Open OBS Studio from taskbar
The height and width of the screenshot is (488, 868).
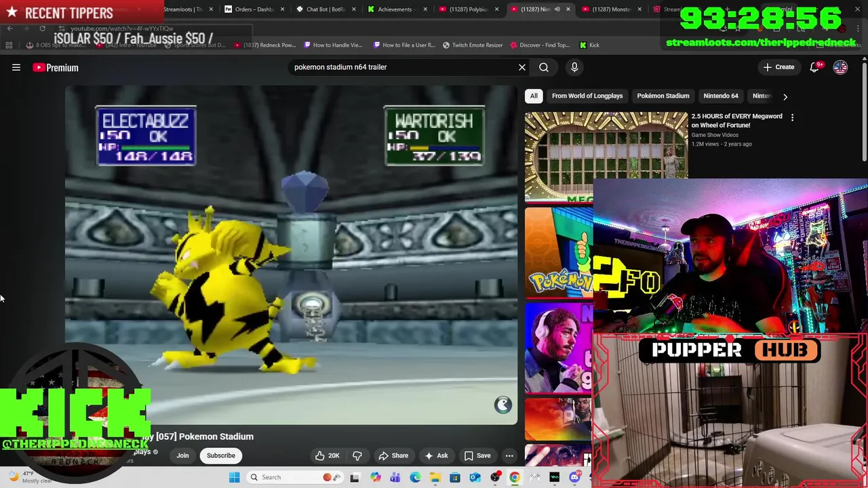click(x=495, y=477)
